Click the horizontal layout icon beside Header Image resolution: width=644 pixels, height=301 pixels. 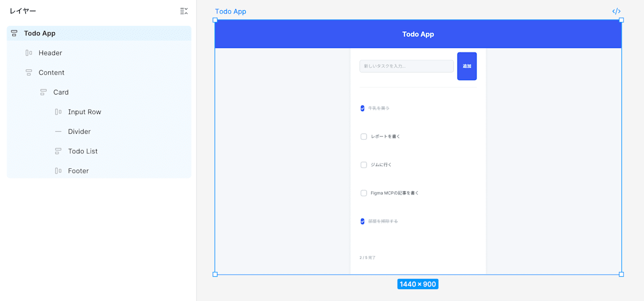coord(28,53)
